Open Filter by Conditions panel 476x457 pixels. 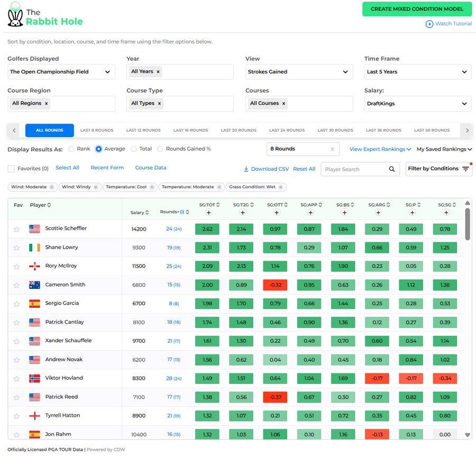[438, 169]
